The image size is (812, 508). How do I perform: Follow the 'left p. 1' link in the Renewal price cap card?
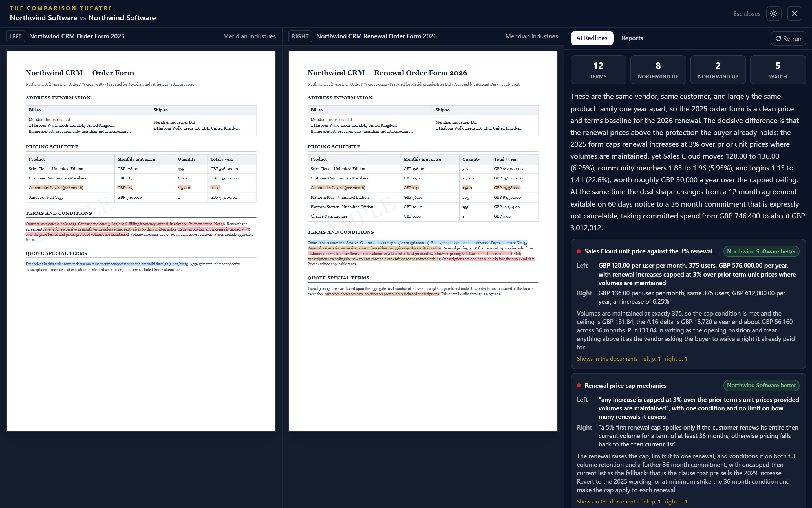[651, 502]
